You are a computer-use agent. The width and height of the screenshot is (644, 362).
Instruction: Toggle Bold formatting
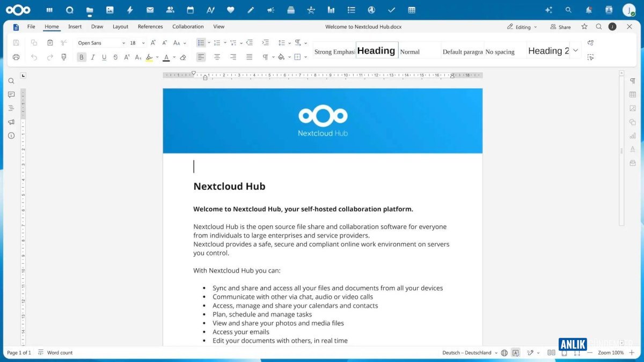click(x=82, y=57)
